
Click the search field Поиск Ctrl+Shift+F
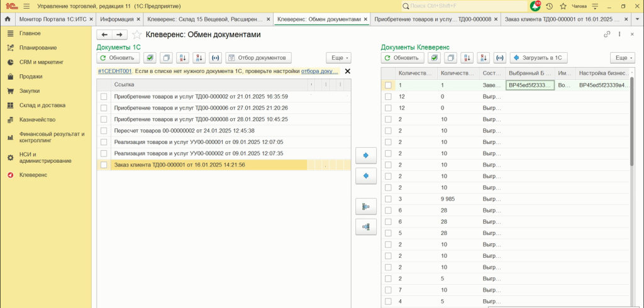464,6
